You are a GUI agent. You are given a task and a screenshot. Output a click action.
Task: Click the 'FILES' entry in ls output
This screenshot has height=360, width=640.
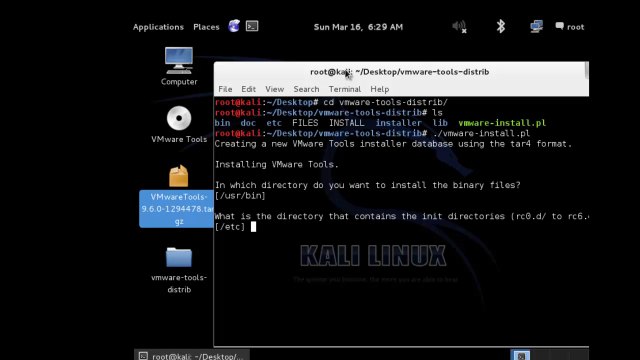click(305, 123)
